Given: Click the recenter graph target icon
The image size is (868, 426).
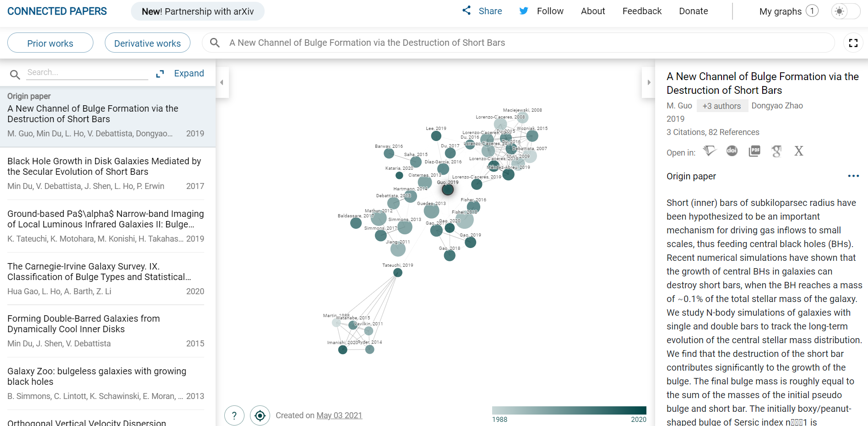Looking at the screenshot, I should (x=260, y=415).
